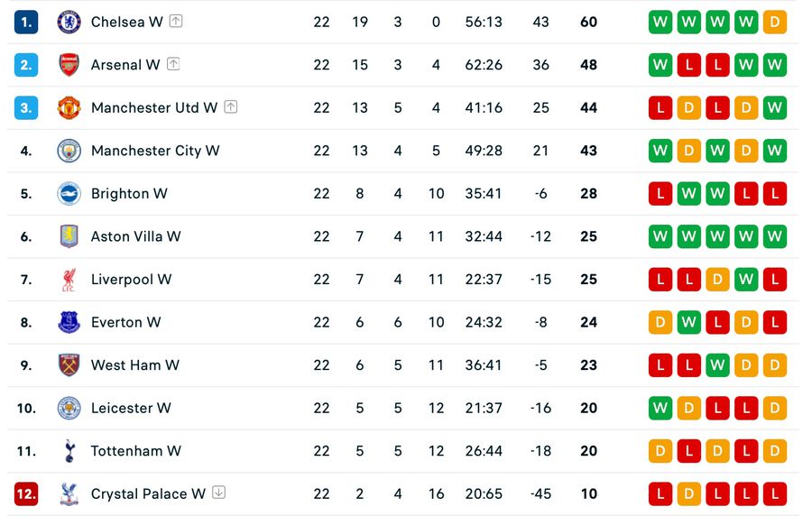
Task: Click the dark blue rank 1 badge
Action: pos(26,23)
